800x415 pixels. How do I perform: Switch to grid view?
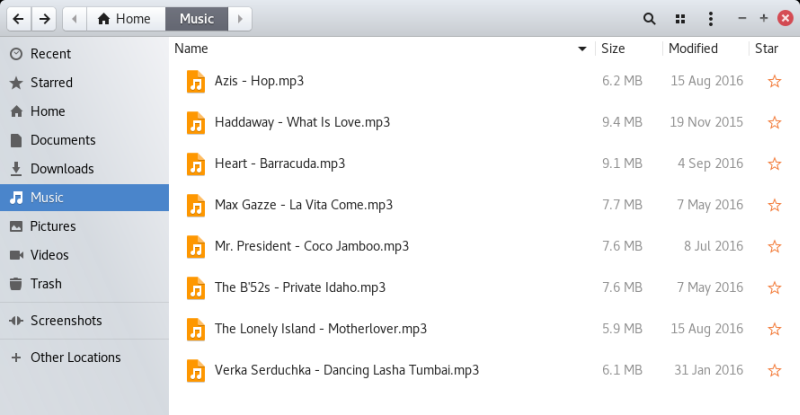pyautogui.click(x=680, y=19)
